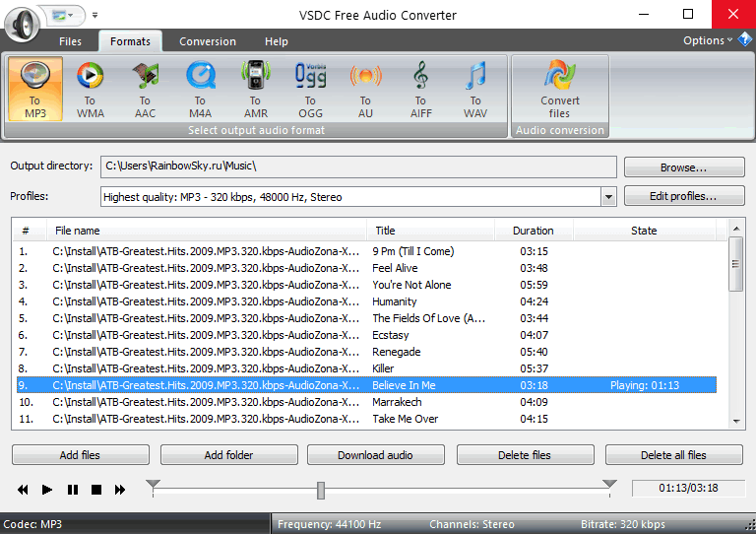Select the Ecstasy track row
Viewport: 756px width, 534px height.
click(x=366, y=335)
